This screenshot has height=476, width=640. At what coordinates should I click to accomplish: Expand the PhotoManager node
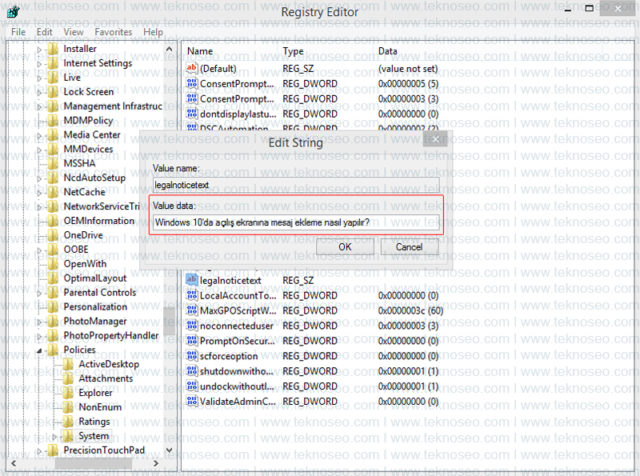(x=40, y=322)
